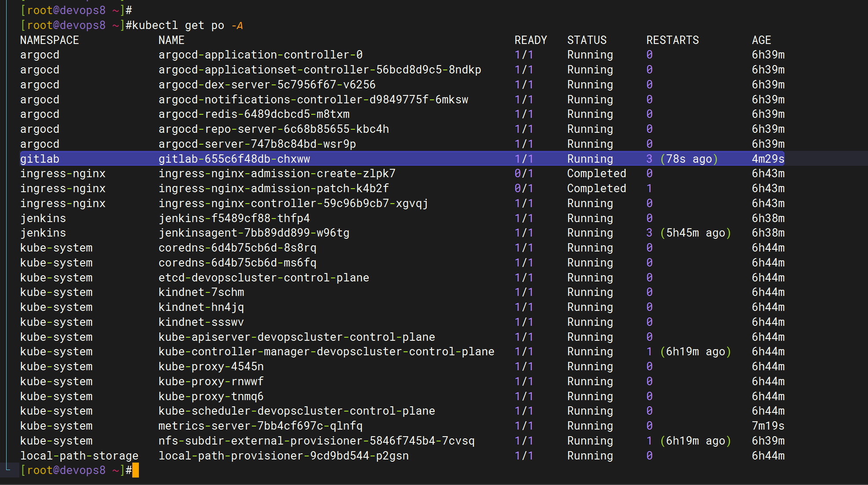This screenshot has height=485, width=868.
Task: Select pod argocd-dex-server-5c7956f67-v6256
Action: (267, 84)
